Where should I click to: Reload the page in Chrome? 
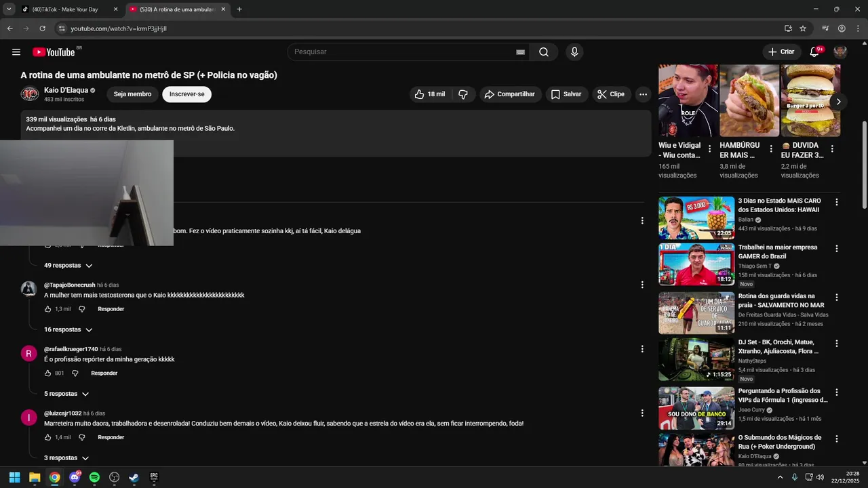[x=42, y=28]
